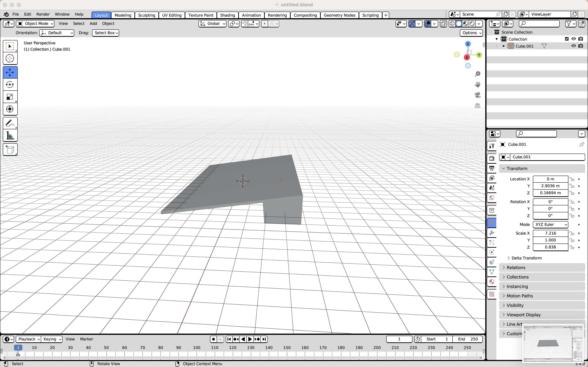Expand Cube.001 in the outliner tree
Screen dimensions: 588x367
point(504,46)
